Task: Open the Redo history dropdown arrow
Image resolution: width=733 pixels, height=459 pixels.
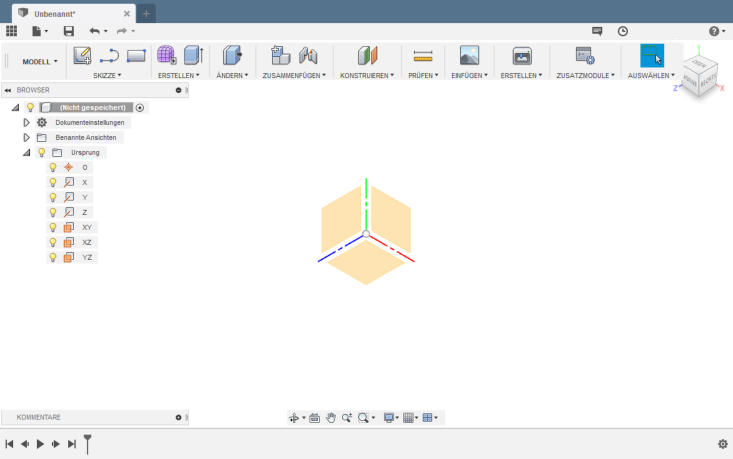Action: point(133,31)
